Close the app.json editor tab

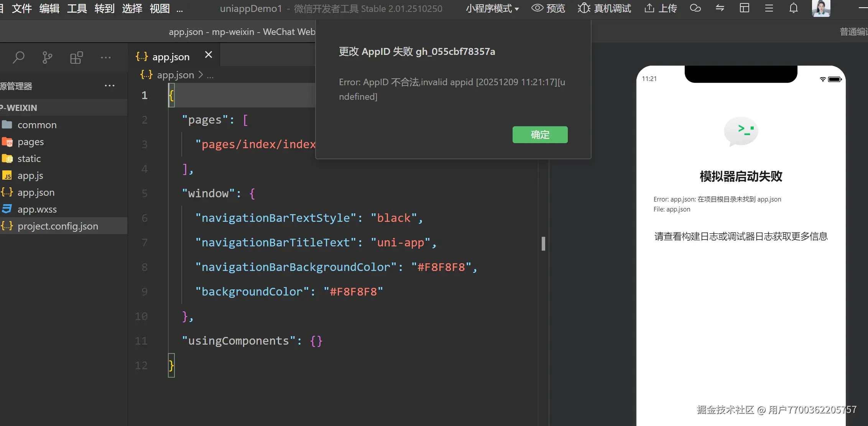tap(208, 55)
